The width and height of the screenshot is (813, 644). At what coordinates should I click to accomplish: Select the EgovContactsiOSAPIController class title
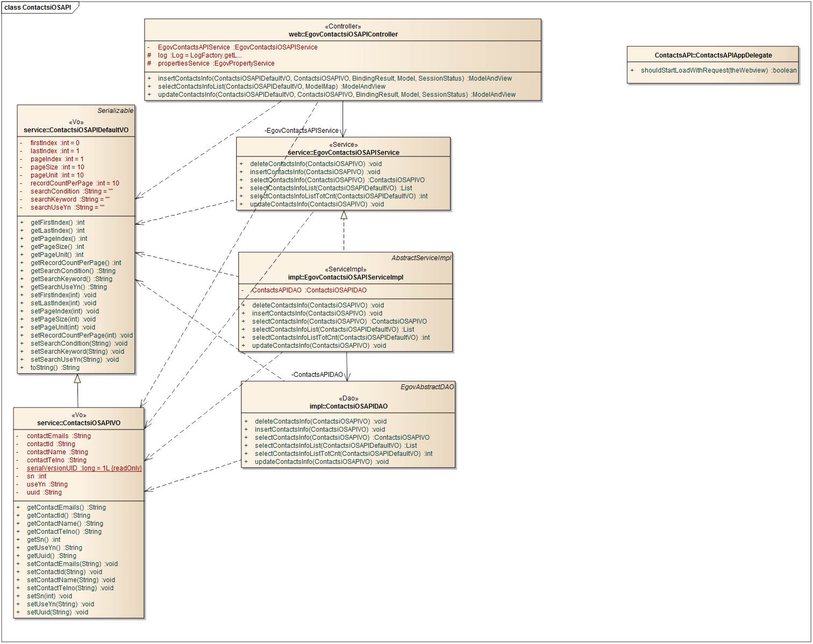pos(343,34)
